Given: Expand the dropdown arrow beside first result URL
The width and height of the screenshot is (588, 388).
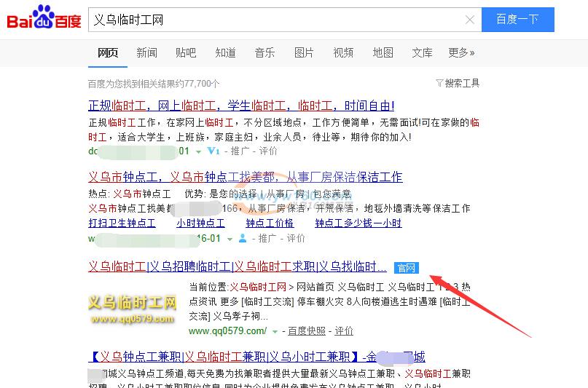Looking at the screenshot, I should tap(199, 151).
